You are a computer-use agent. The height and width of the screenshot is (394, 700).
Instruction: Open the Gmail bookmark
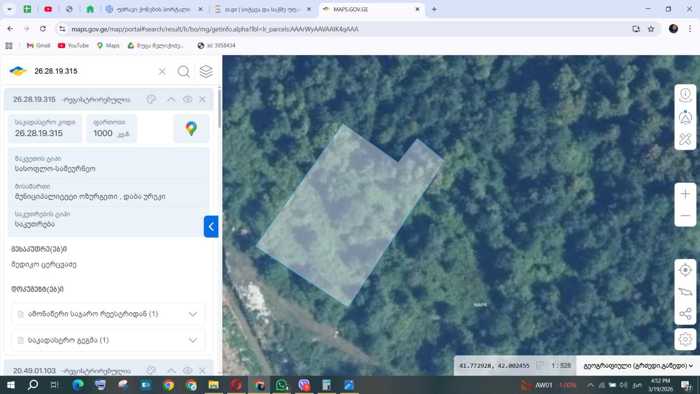38,46
